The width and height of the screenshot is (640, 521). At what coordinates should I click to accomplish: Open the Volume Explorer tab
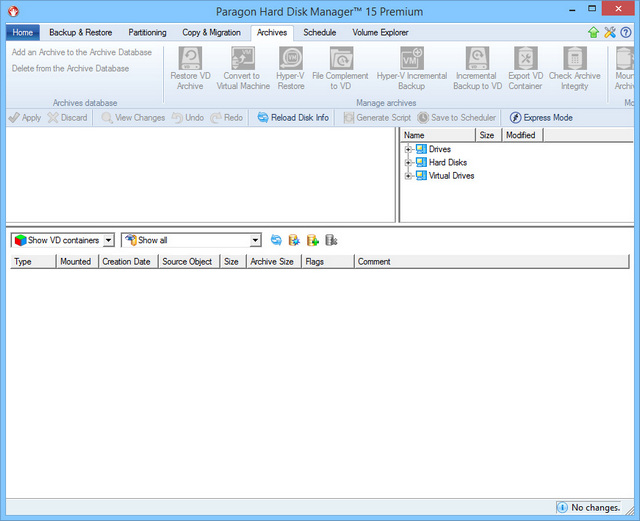380,33
